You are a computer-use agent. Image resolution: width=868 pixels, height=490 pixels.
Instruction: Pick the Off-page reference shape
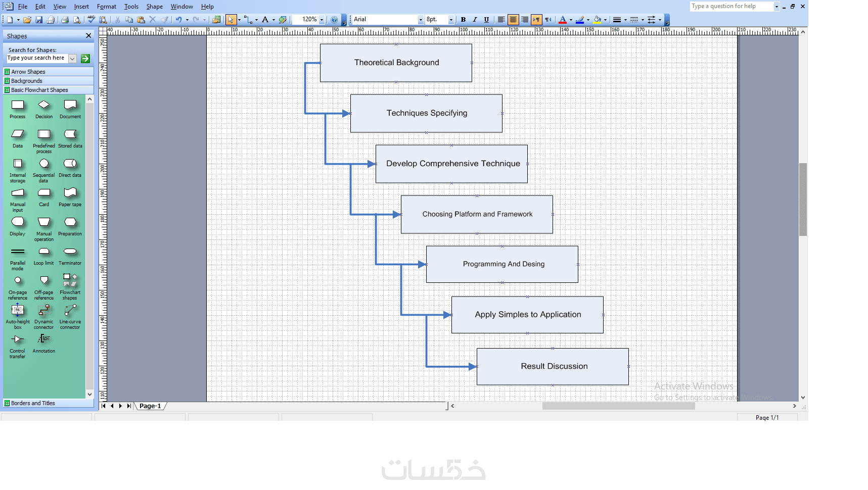(44, 280)
